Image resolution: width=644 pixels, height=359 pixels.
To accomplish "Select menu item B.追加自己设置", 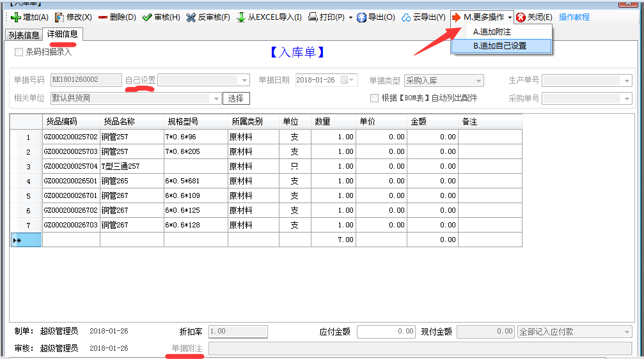I will [499, 46].
